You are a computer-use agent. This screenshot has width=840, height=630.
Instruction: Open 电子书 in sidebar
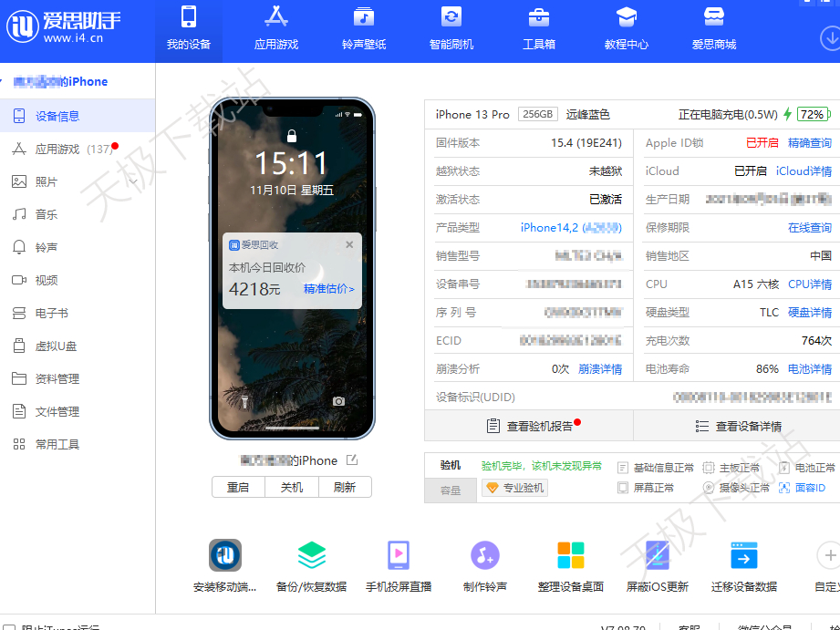point(78,313)
